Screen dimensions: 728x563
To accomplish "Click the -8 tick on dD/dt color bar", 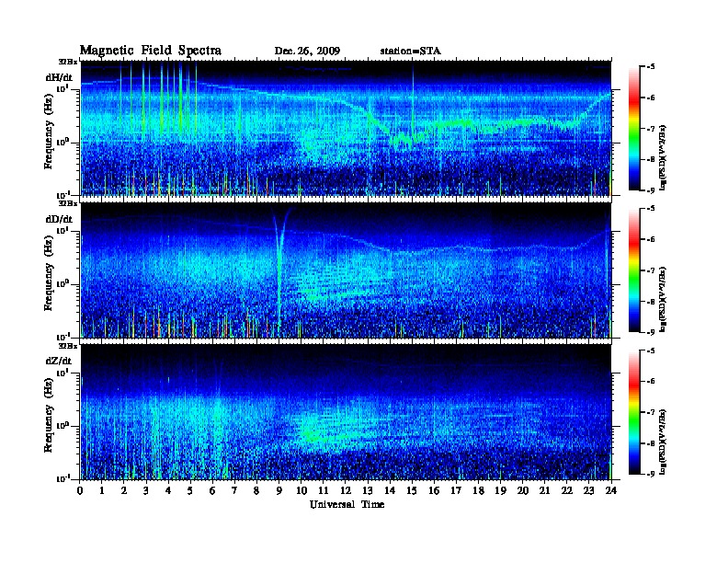I will [x=651, y=302].
